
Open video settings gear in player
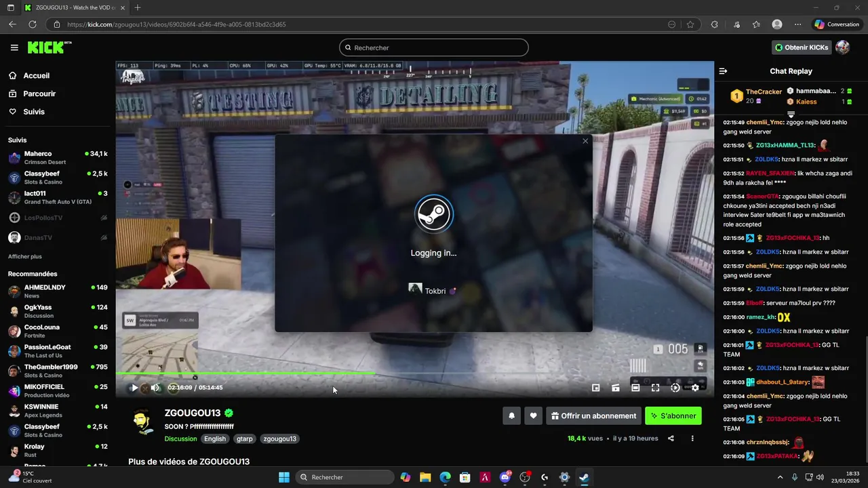point(695,388)
